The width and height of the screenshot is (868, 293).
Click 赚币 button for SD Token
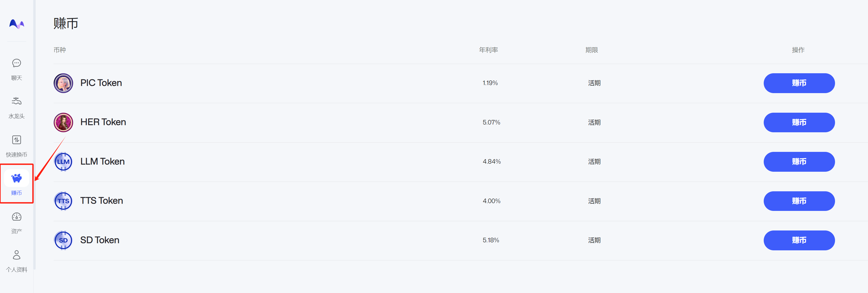point(799,240)
